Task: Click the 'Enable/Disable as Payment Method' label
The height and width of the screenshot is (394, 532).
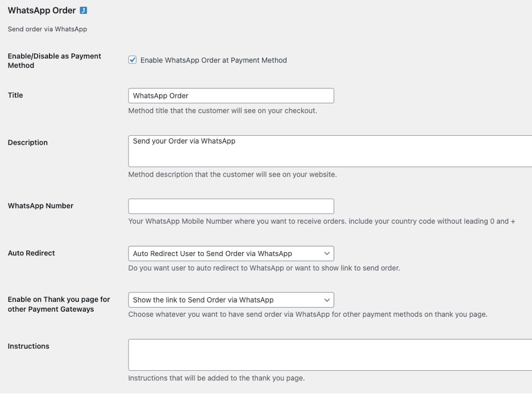Action: click(x=55, y=61)
